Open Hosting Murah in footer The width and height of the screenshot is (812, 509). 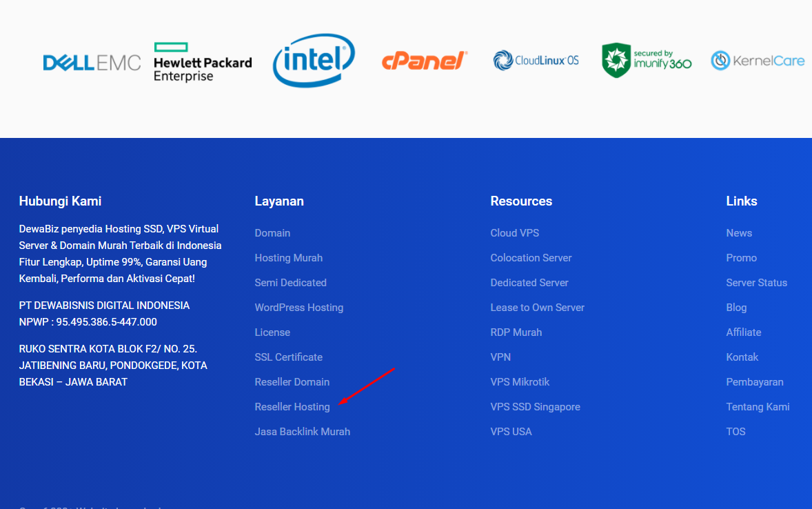(x=288, y=258)
